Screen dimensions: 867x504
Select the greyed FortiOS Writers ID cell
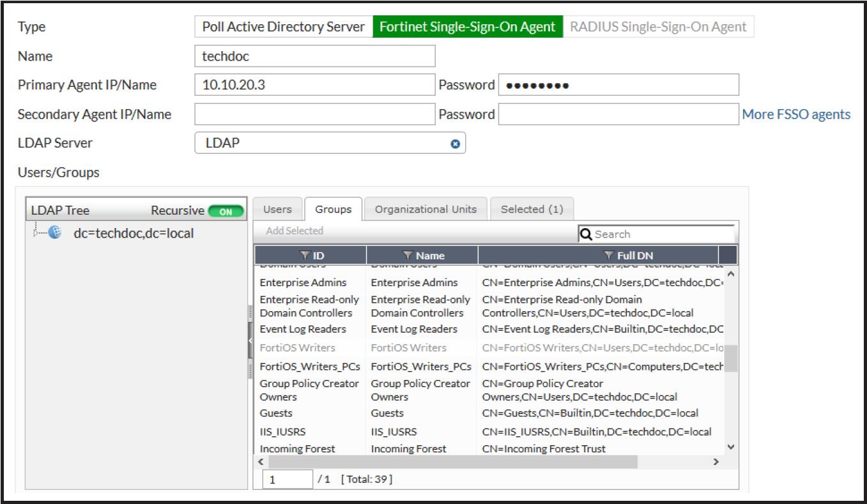coord(298,347)
